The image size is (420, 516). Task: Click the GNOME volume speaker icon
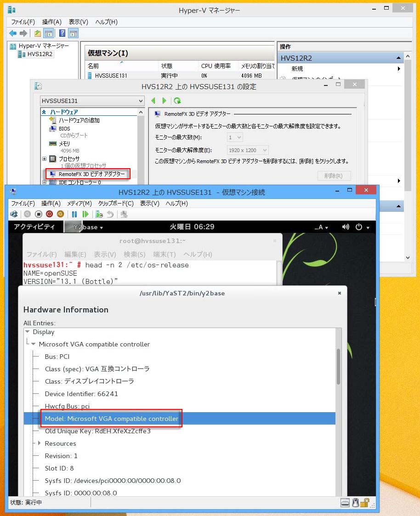[345, 227]
